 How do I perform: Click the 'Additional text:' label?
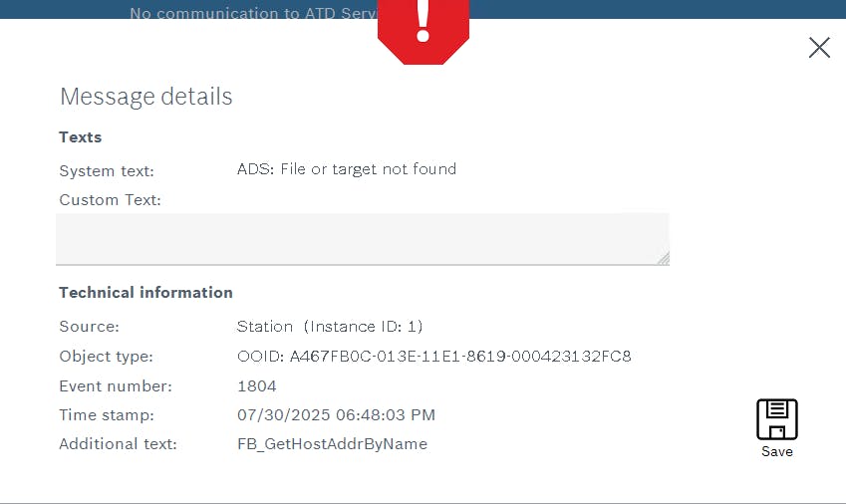[x=119, y=444]
